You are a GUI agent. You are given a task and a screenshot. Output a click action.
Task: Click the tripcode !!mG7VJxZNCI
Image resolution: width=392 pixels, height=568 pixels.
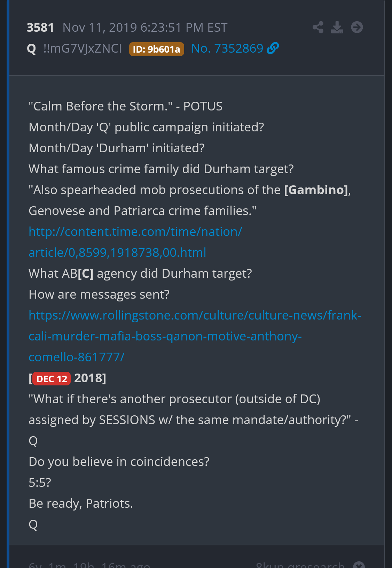[x=83, y=48]
